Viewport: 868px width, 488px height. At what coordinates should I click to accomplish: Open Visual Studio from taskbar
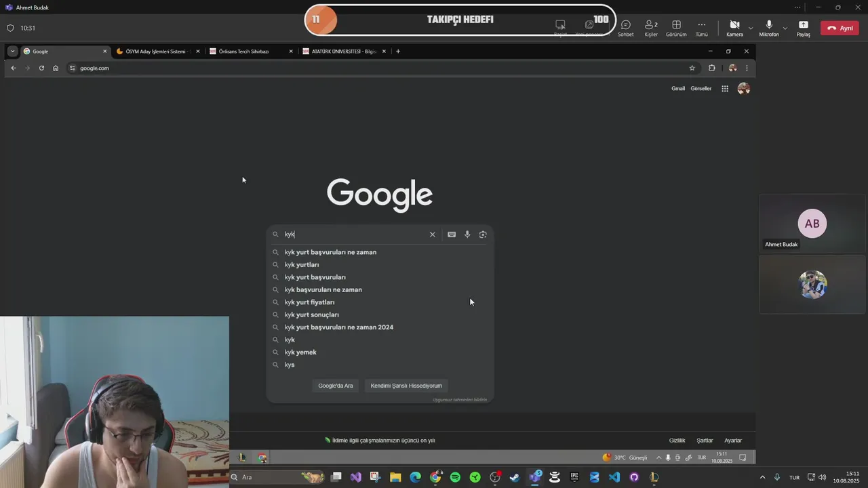356,477
